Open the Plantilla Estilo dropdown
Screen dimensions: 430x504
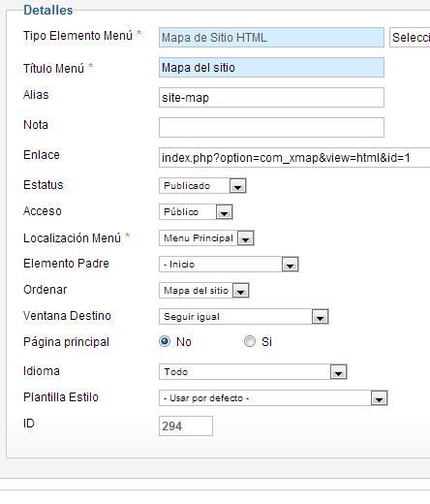(x=273, y=398)
